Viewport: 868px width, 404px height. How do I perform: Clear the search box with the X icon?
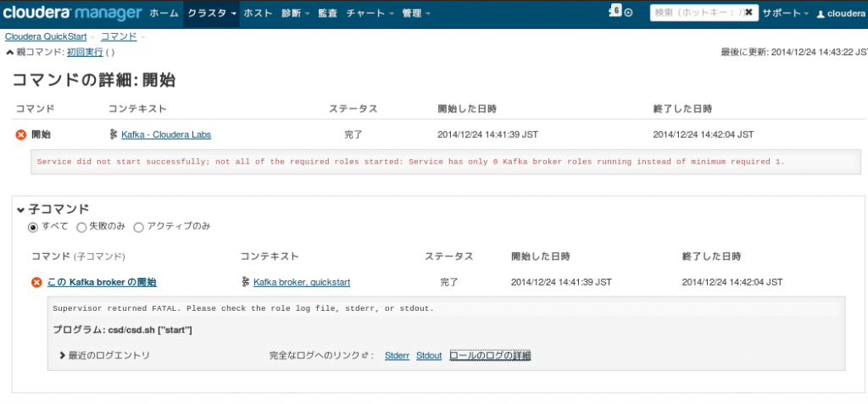(748, 13)
